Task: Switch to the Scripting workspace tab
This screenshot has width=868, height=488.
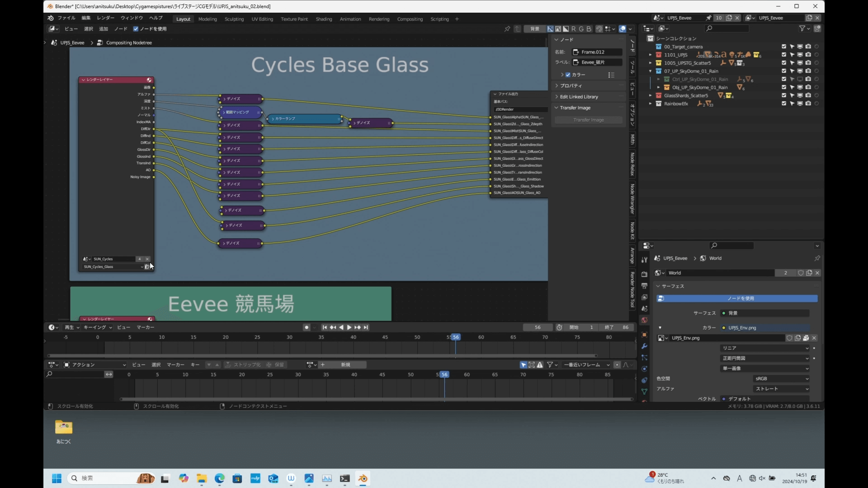Action: (x=439, y=19)
